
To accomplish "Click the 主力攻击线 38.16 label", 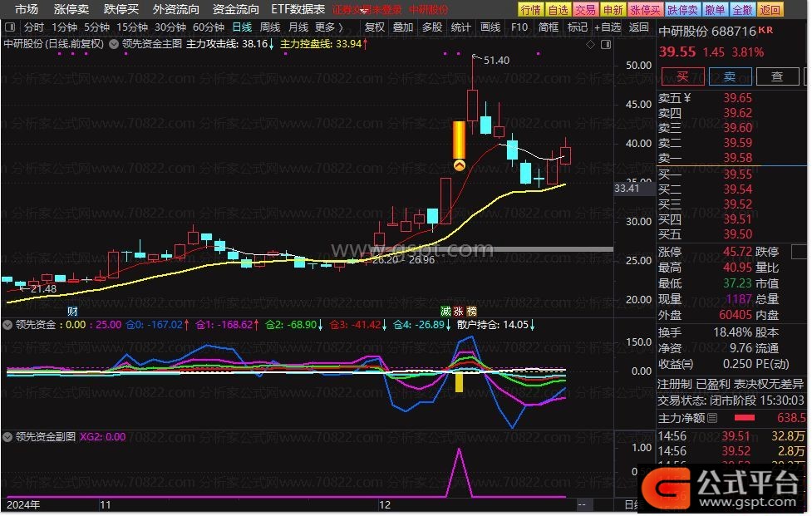I will (227, 44).
